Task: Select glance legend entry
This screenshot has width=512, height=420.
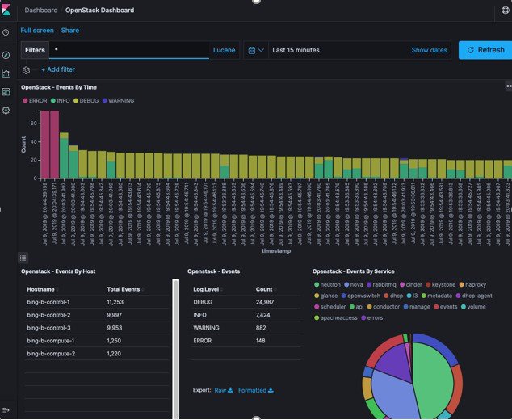Action: pyautogui.click(x=326, y=296)
